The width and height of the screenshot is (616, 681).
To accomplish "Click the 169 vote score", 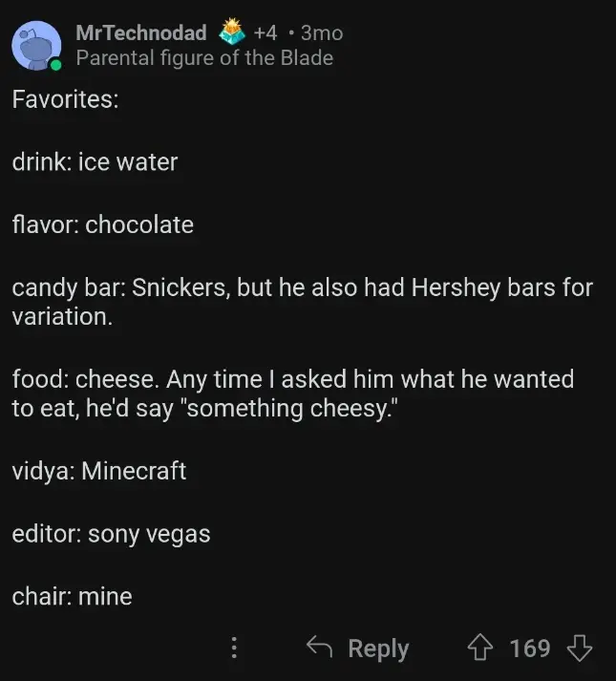I will (529, 649).
